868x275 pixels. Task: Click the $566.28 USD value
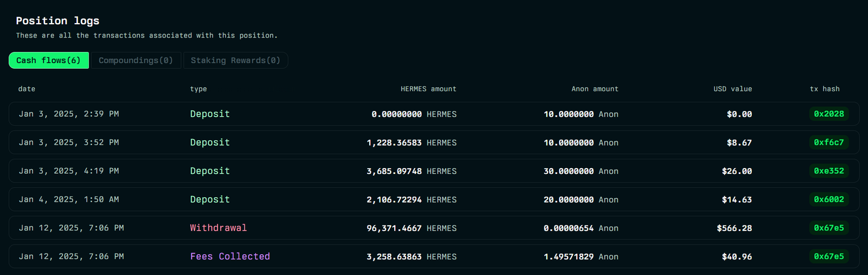pyautogui.click(x=734, y=228)
